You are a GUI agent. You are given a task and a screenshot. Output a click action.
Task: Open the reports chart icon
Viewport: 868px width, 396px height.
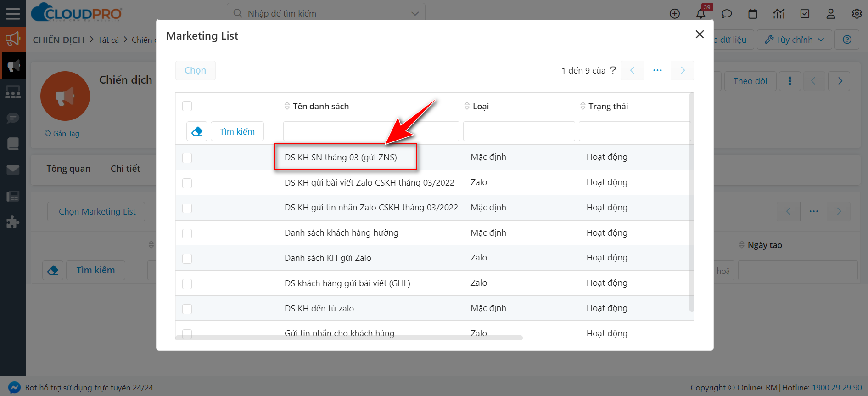(x=779, y=14)
